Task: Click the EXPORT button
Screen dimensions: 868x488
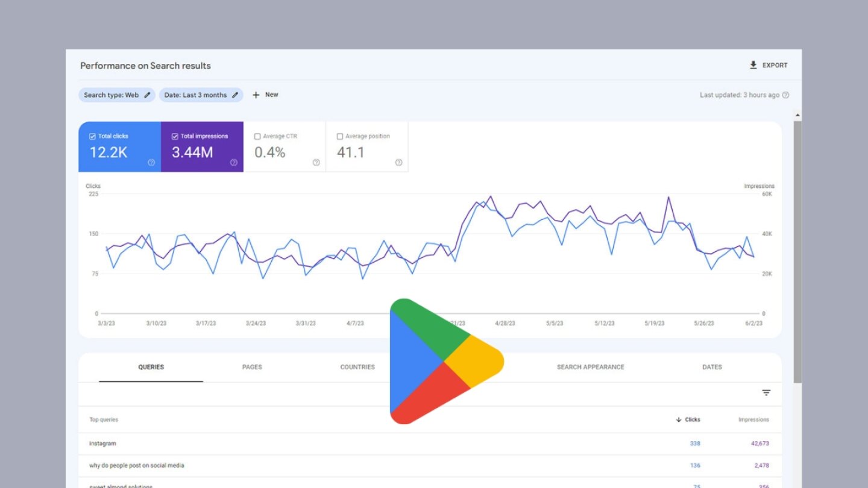Action: coord(769,65)
